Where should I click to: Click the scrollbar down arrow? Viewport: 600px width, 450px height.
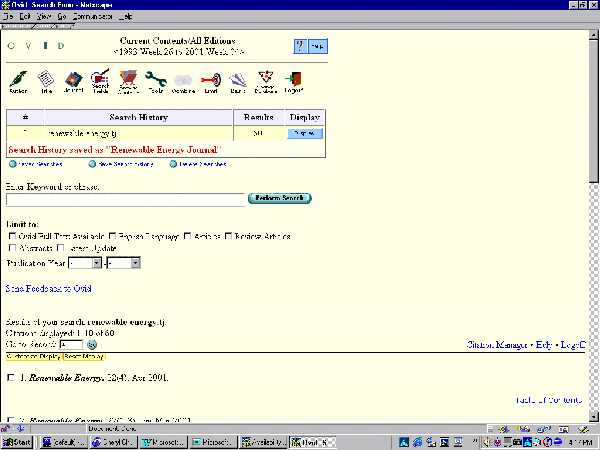tap(593, 417)
